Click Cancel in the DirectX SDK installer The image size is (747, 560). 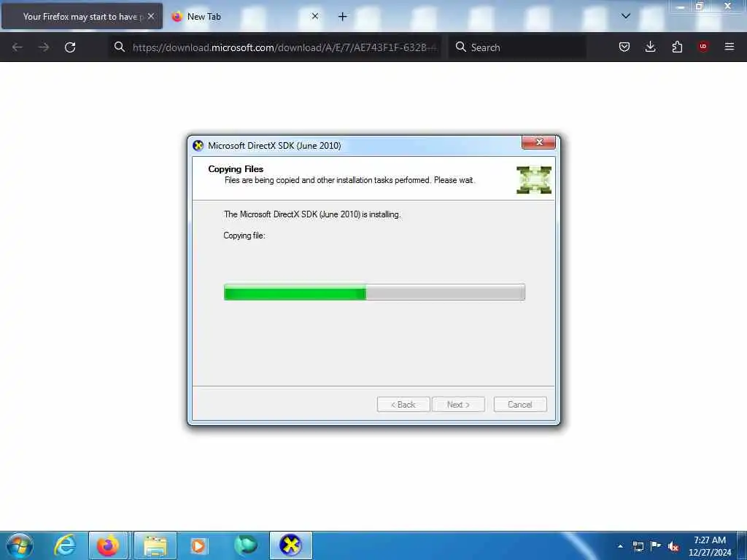point(519,404)
